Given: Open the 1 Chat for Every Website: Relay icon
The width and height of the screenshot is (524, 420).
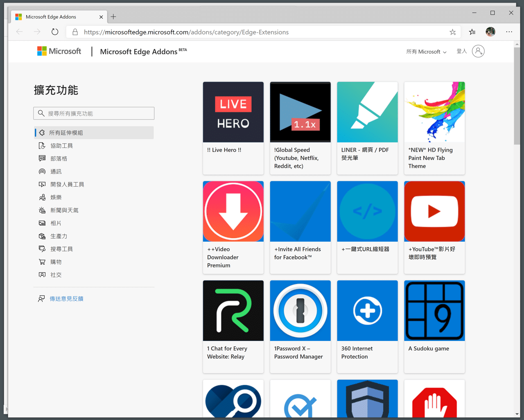Looking at the screenshot, I should point(233,311).
